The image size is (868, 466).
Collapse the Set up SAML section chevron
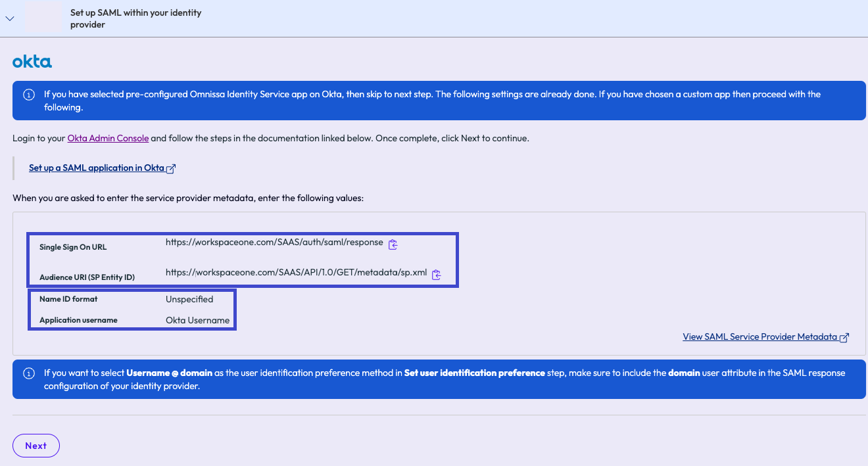[x=10, y=18]
